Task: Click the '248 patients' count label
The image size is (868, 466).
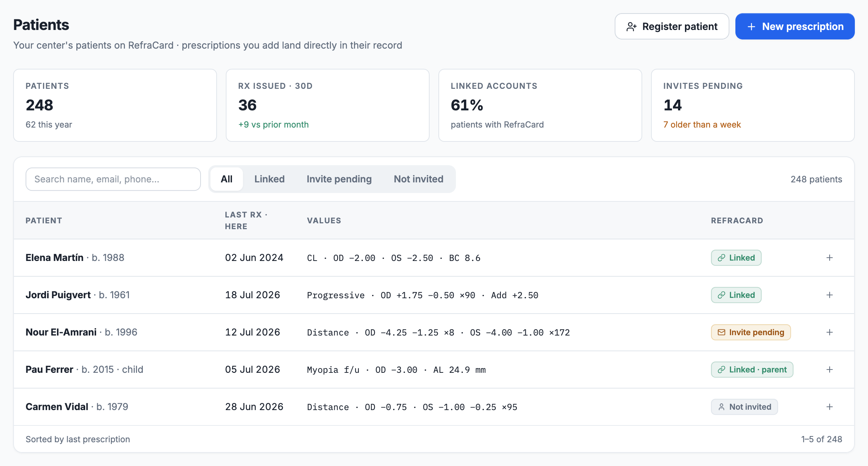Action: [816, 179]
